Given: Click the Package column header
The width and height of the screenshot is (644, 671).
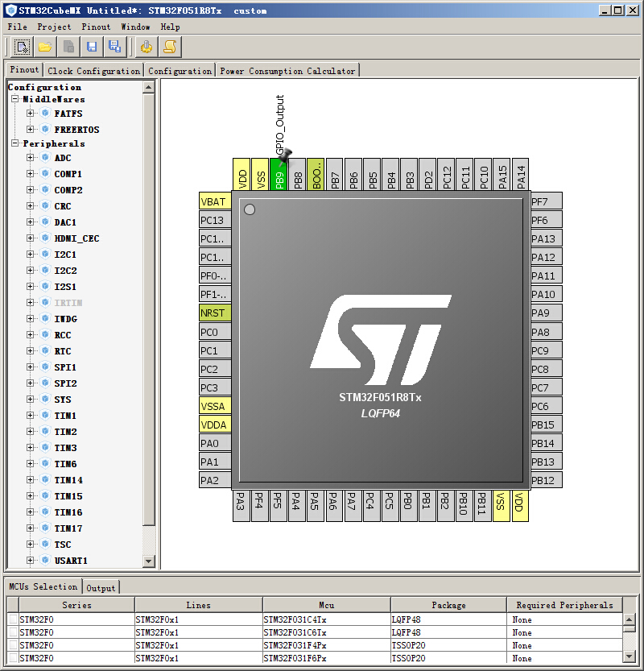Looking at the screenshot, I should click(x=448, y=605).
